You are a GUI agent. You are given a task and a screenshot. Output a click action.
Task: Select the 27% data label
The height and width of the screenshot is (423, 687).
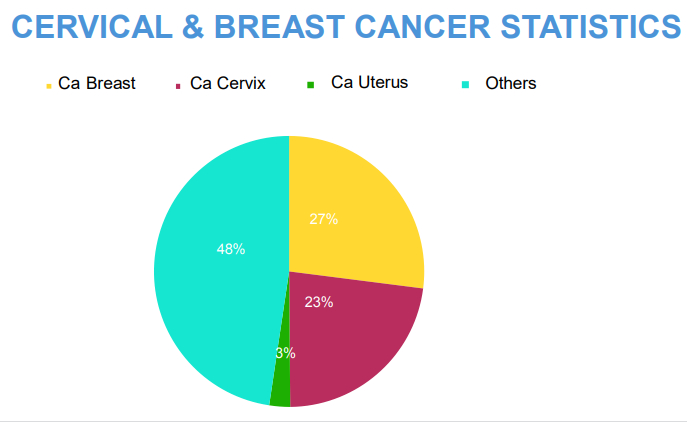323,219
